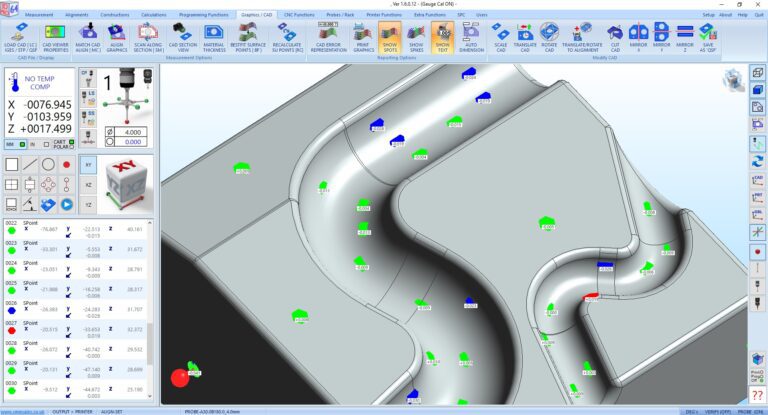Click the NO TEMP COMP thermometer icon

pyautogui.click(x=14, y=83)
